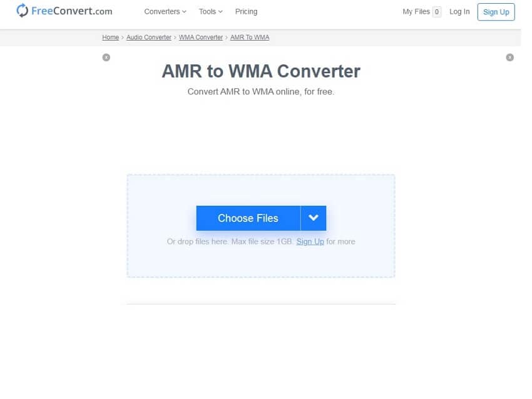
Task: Open WMA Converter breadcrumb link
Action: click(x=201, y=38)
